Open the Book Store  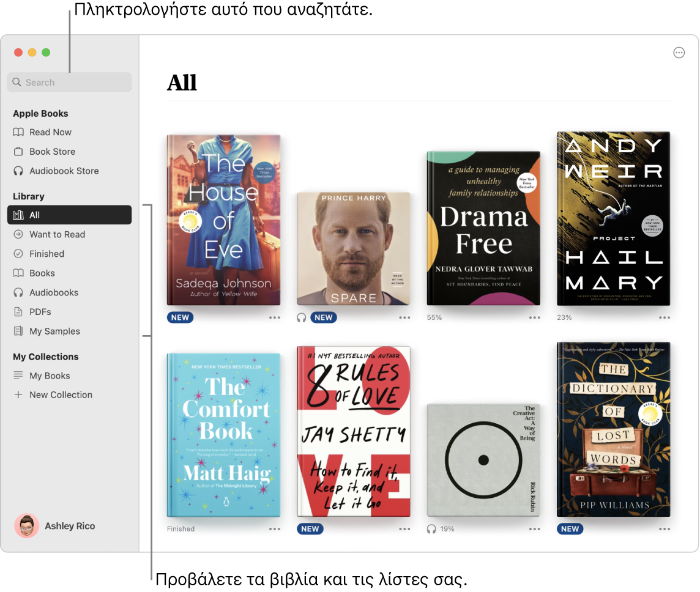tap(69, 152)
